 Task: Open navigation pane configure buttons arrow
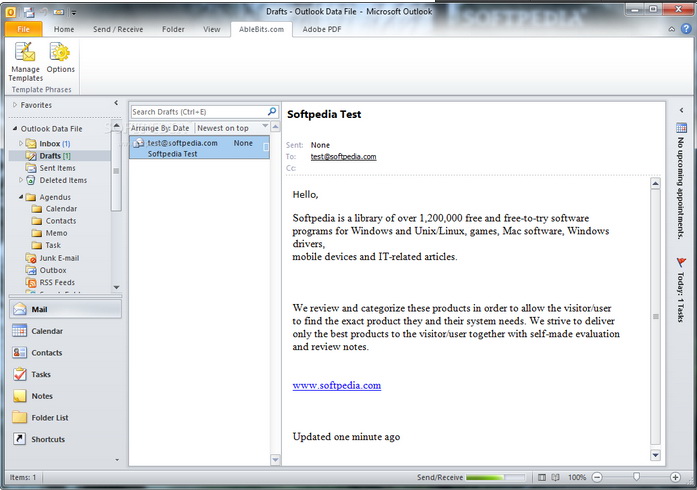[x=117, y=460]
